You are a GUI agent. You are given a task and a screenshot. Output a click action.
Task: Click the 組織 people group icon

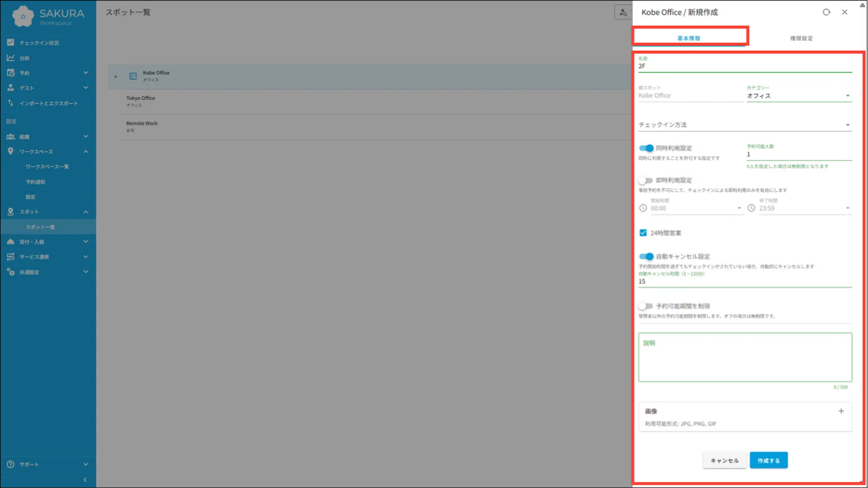click(10, 136)
